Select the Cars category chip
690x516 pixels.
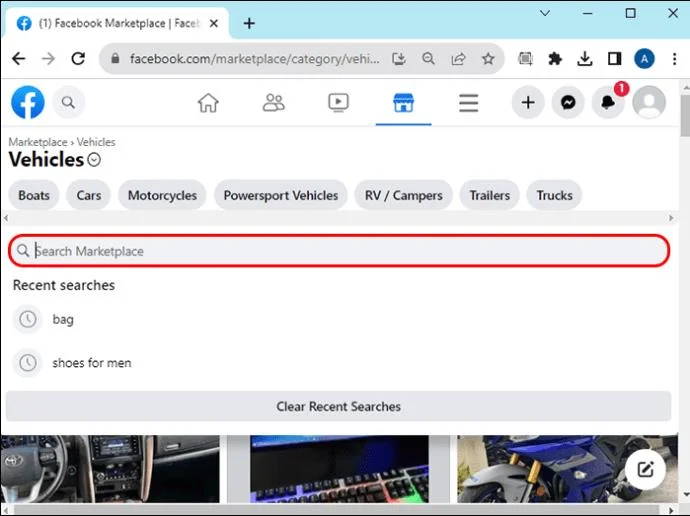(88, 195)
